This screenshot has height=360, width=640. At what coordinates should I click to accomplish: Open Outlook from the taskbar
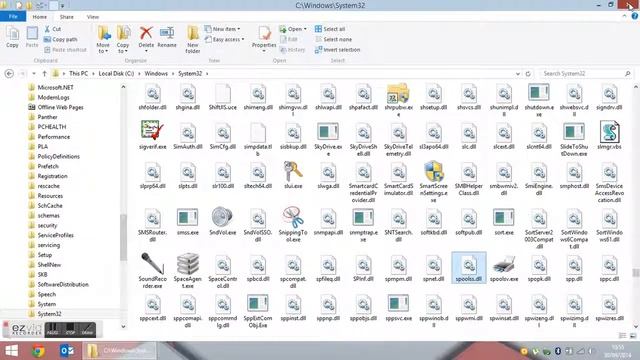tap(67, 351)
